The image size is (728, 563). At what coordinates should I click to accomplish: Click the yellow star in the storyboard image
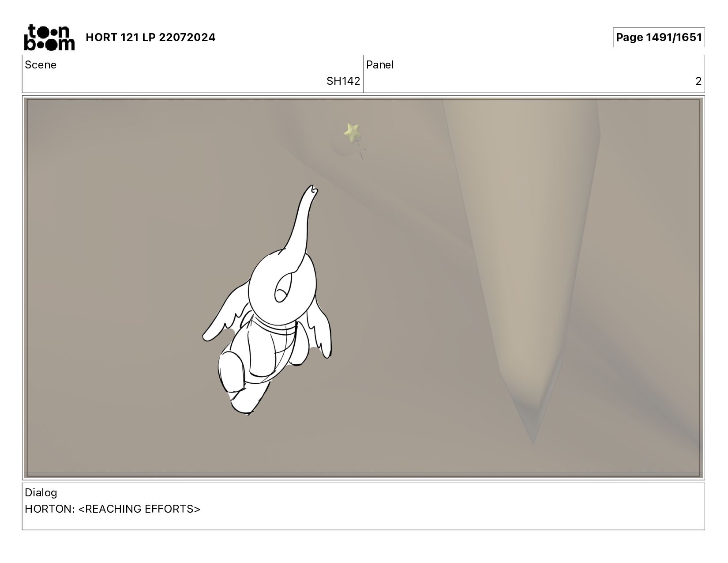352,132
